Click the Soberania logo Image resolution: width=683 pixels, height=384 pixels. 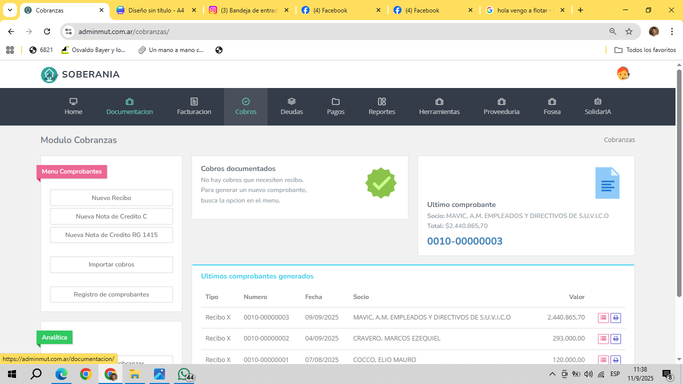pyautogui.click(x=80, y=74)
